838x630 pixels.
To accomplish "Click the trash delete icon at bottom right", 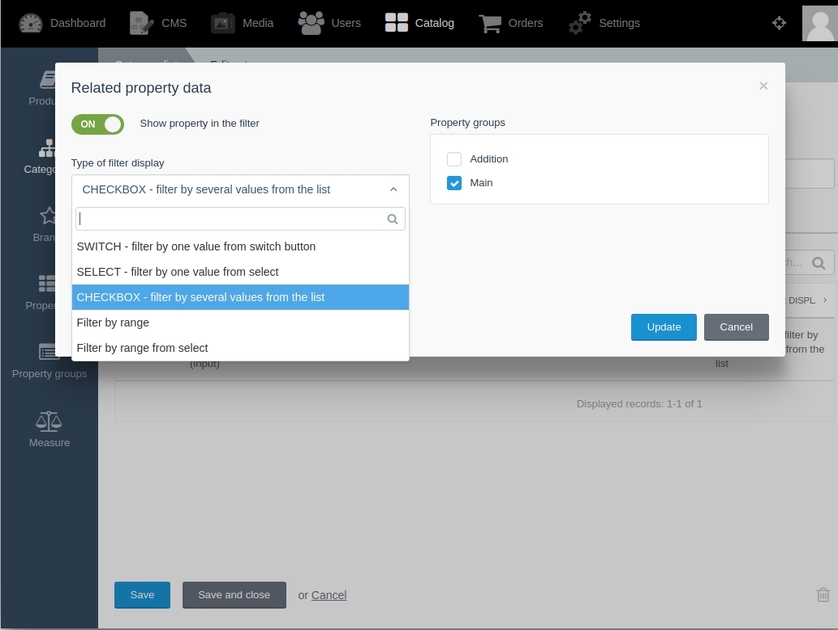I will tap(823, 595).
